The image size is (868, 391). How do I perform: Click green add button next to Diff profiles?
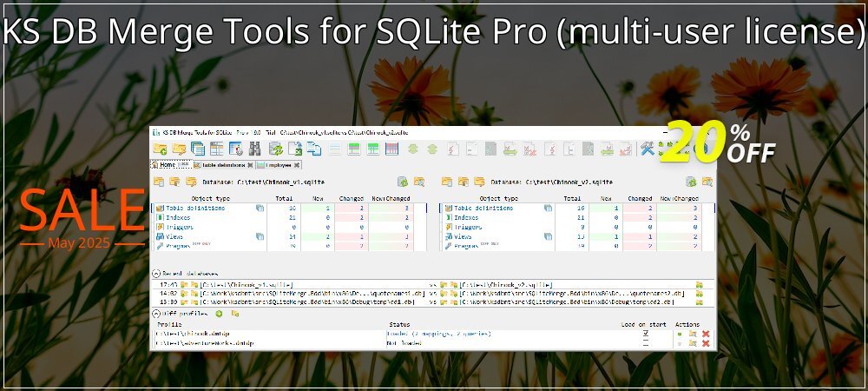pos(219,314)
